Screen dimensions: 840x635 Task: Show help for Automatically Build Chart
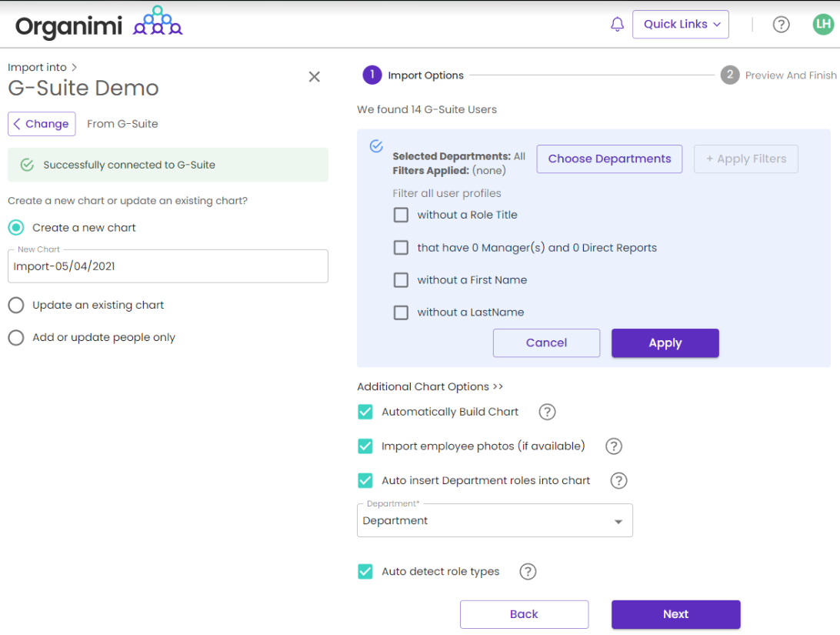(547, 412)
